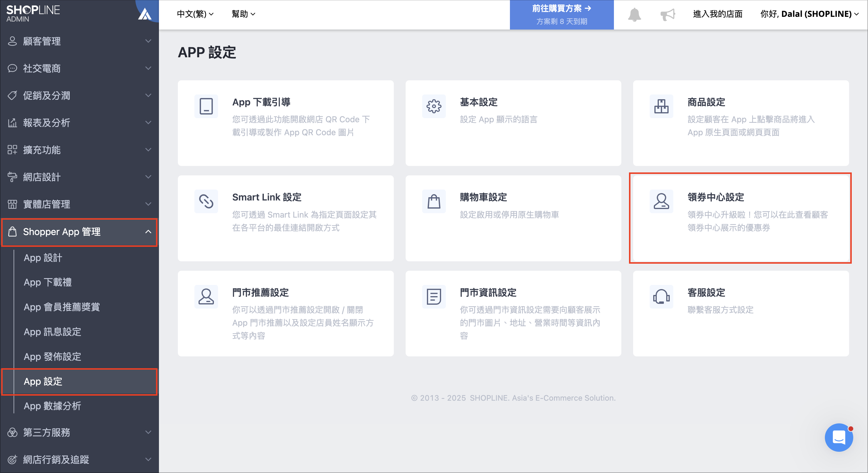Open the 購物車設定 card title
Screen dimensions: 868x473
(484, 197)
